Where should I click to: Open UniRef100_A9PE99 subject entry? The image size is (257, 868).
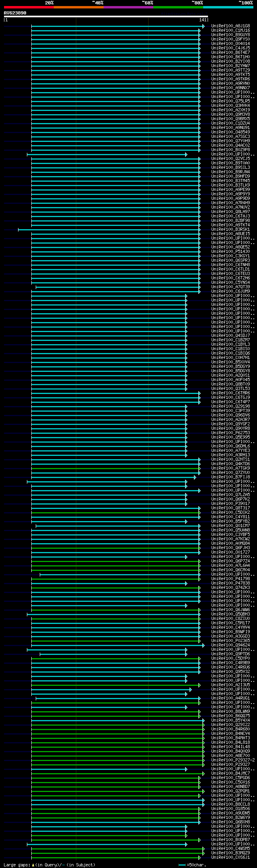[x=230, y=190]
